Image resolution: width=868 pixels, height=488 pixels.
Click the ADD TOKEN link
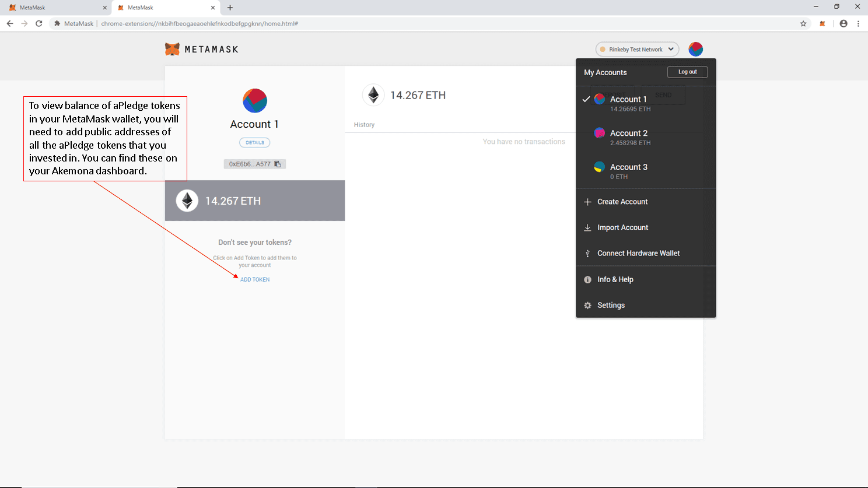pos(255,279)
